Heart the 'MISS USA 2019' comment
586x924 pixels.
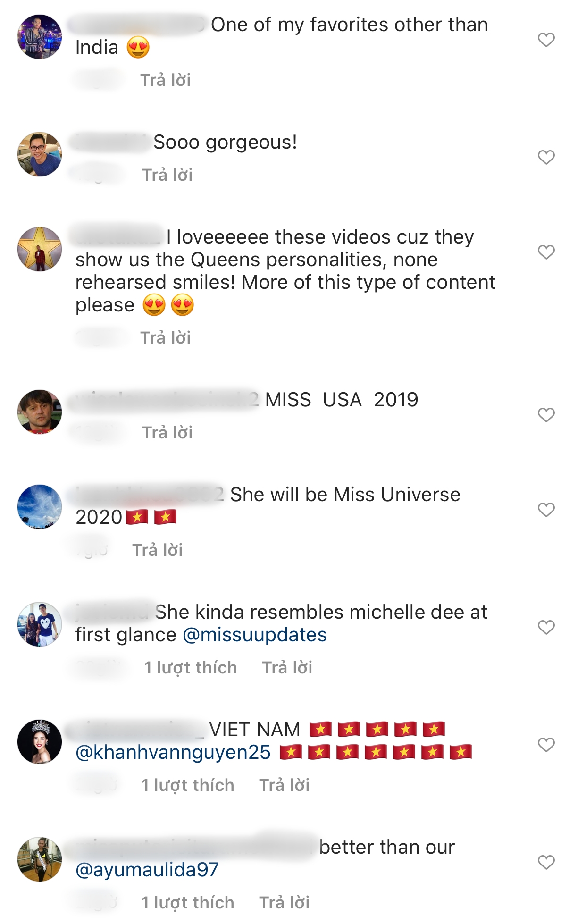coord(546,415)
